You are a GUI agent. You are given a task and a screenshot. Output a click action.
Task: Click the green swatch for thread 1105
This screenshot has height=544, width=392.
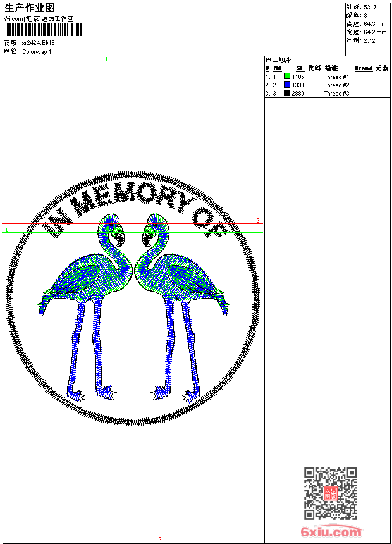(287, 77)
